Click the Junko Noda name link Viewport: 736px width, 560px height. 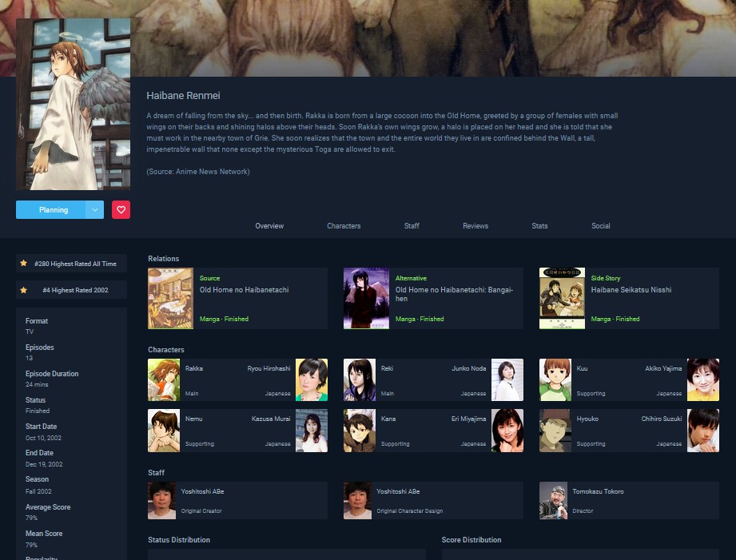469,368
